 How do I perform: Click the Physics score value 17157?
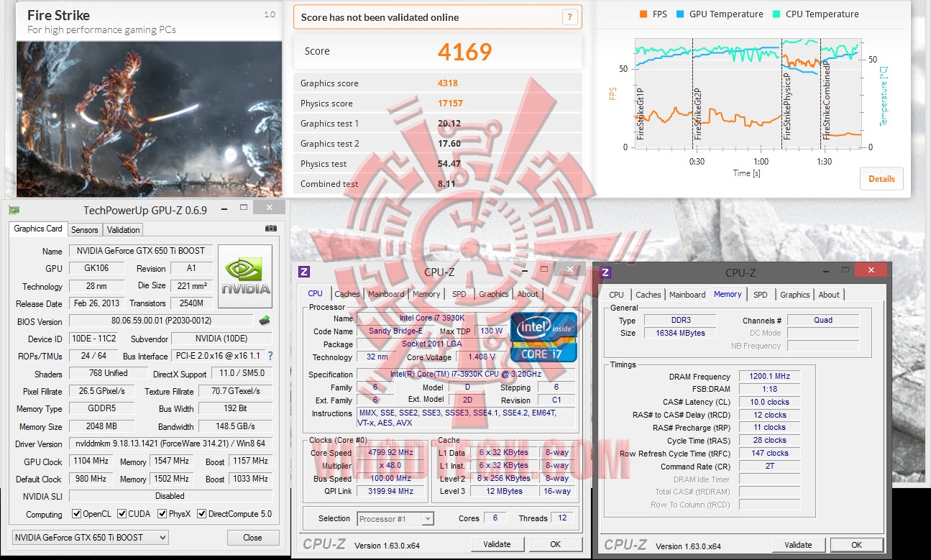450,104
